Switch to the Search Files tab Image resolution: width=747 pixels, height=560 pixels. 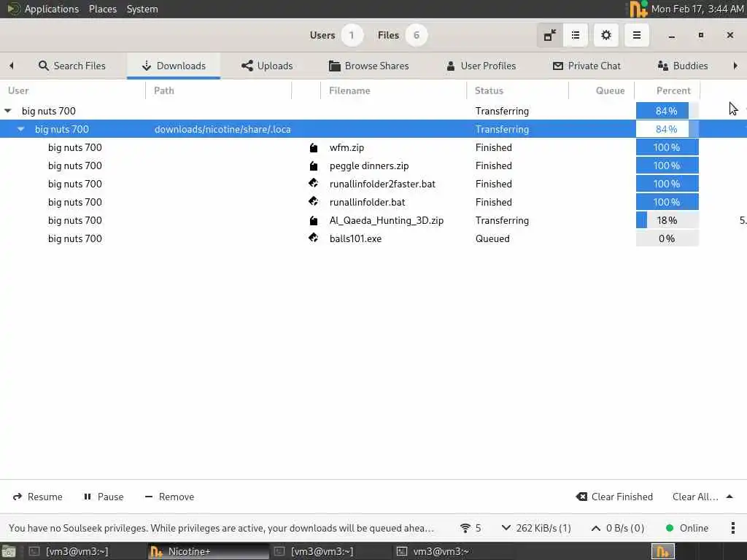tap(72, 66)
